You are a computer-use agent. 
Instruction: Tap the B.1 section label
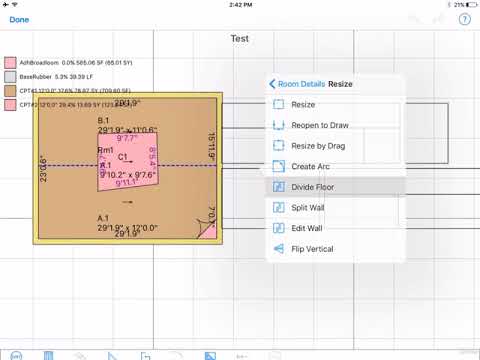point(103,120)
